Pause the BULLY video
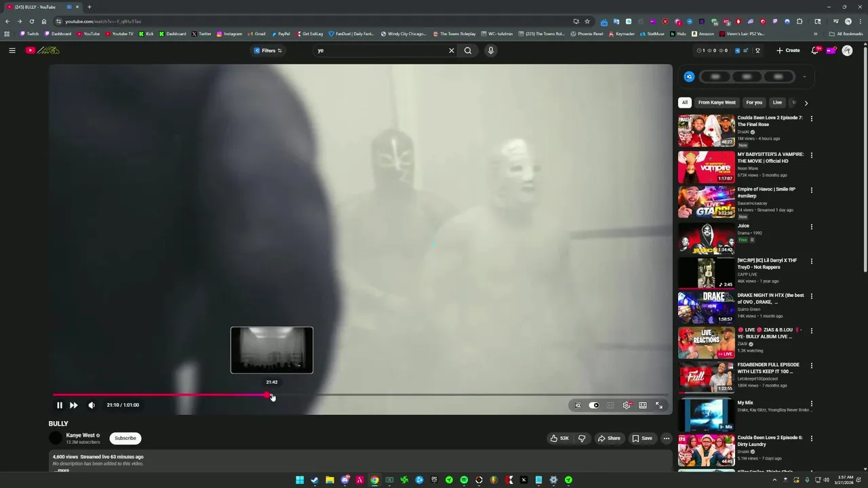Screen dimensions: 868x488 60,405
